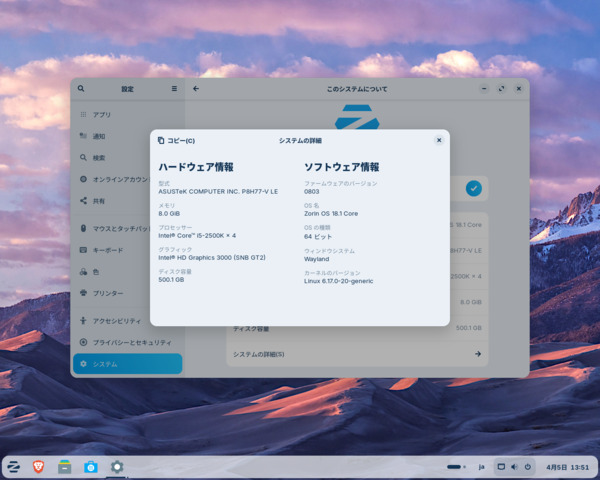Click the volume icon in system tray

coord(514,467)
